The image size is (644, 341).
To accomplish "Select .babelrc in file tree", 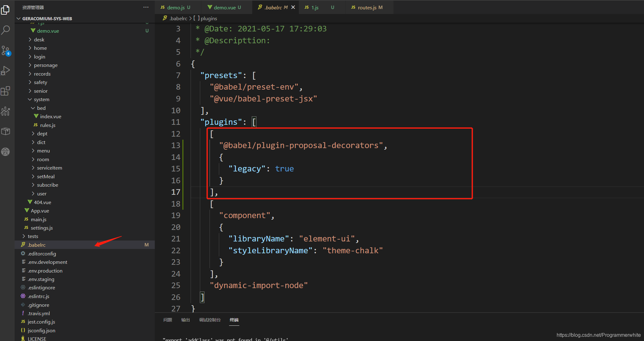I will pos(85,245).
